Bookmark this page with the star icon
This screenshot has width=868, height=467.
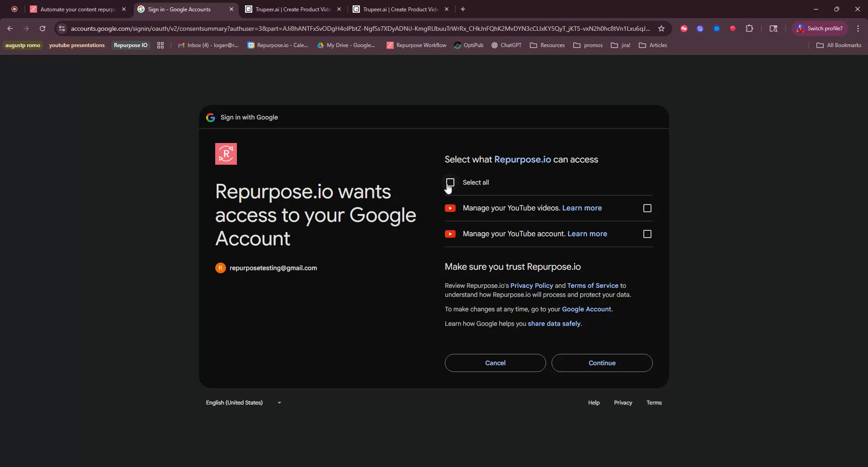click(661, 28)
